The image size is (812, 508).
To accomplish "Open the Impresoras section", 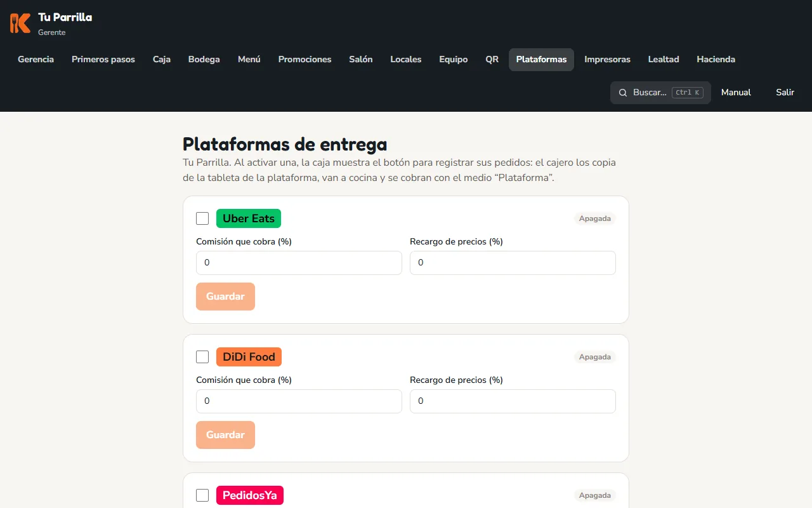I will click(607, 60).
